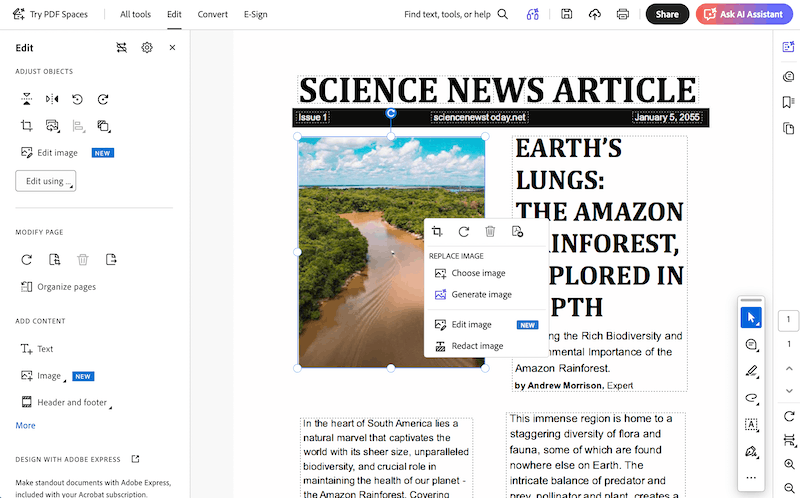Select Generate image from context menu
This screenshot has height=498, width=800.
(x=473, y=294)
